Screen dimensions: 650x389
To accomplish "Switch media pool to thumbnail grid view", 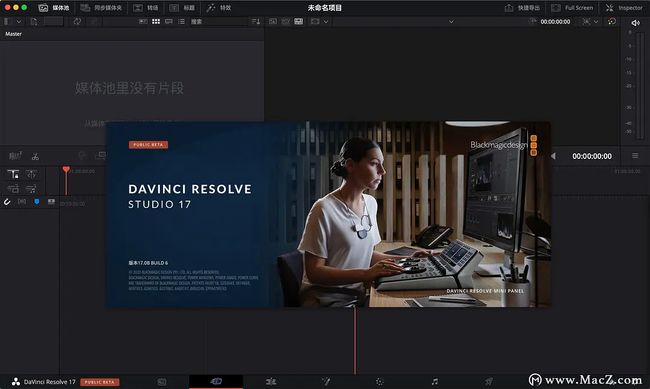I will point(156,22).
